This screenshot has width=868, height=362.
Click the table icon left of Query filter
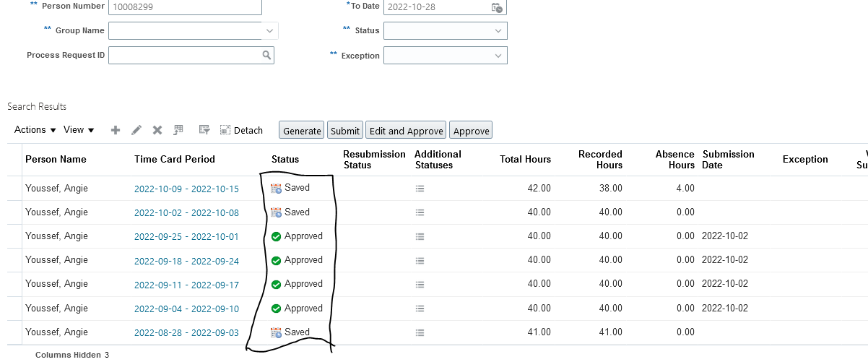tap(178, 130)
